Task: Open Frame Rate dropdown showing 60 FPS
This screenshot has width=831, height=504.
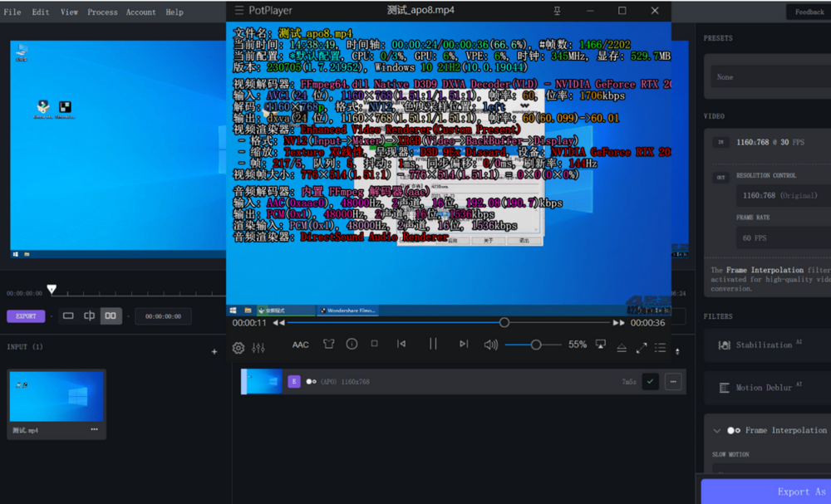Action: [784, 238]
